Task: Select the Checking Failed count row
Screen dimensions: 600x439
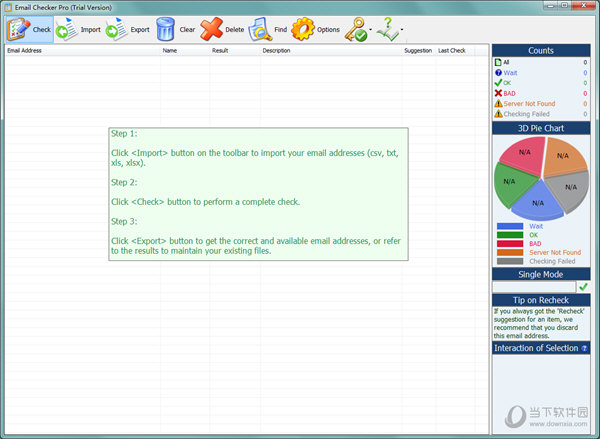Action: 541,114
